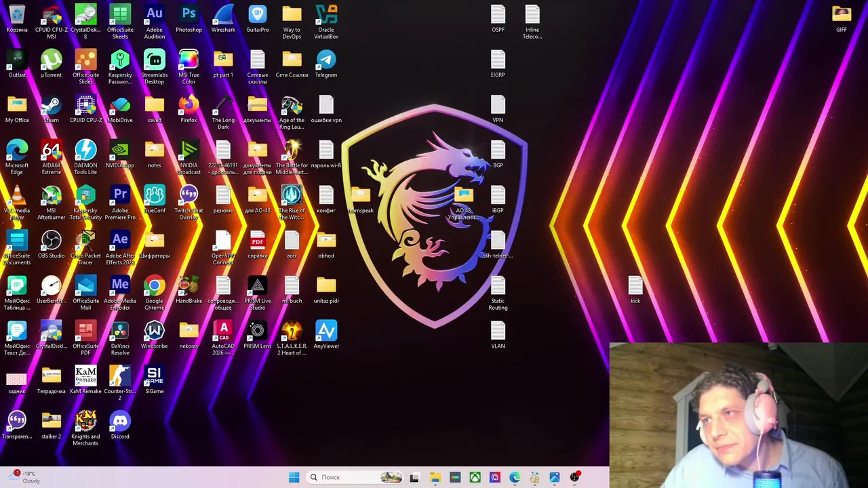Screen dimensions: 868x488
Task: Open File Explorer from the taskbar
Action: click(x=435, y=477)
